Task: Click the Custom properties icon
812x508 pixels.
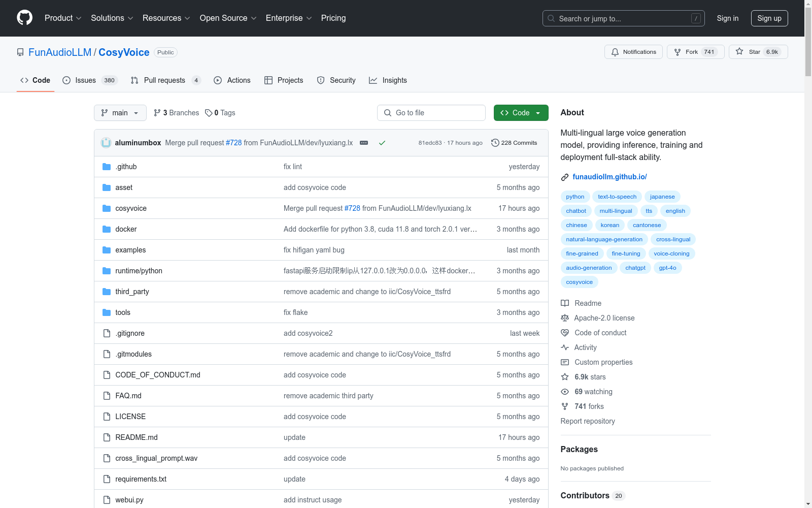Action: click(x=565, y=362)
